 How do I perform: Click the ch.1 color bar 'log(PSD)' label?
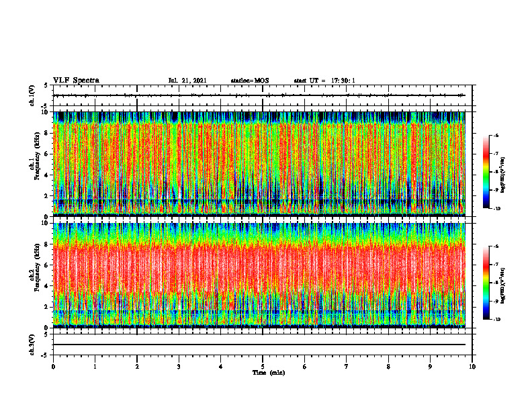point(503,175)
